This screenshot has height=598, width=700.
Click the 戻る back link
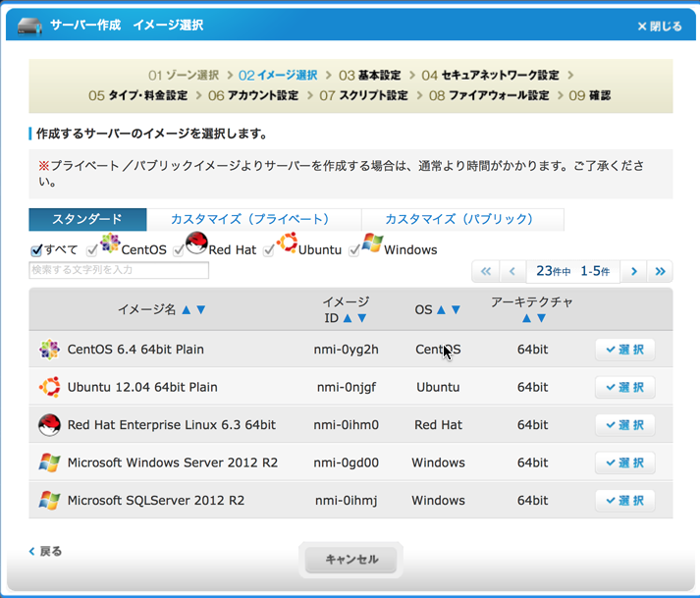pyautogui.click(x=45, y=551)
